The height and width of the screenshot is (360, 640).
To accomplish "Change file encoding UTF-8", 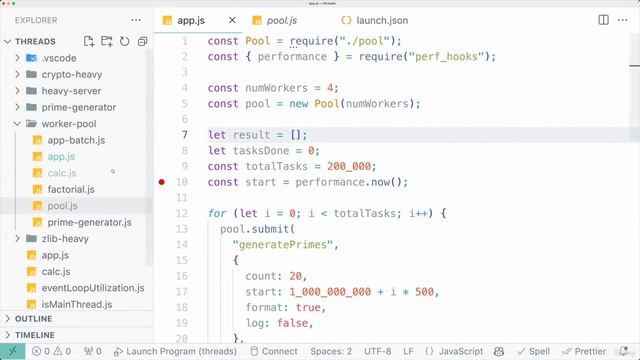I will click(378, 351).
